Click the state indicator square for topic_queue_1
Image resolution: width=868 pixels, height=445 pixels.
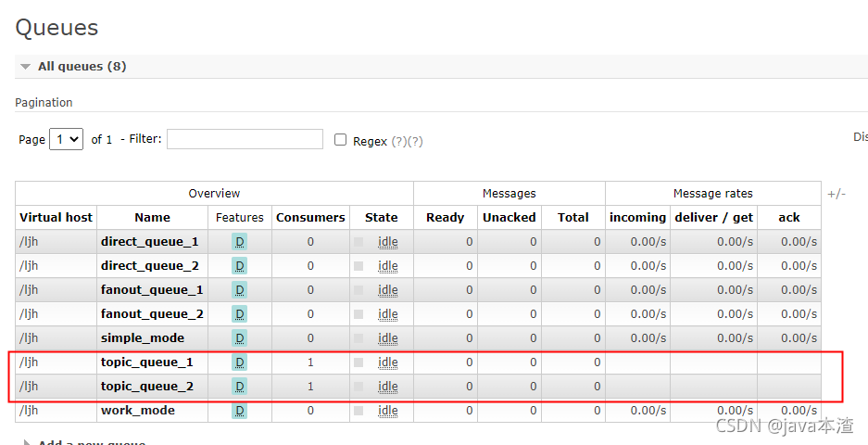pos(359,362)
